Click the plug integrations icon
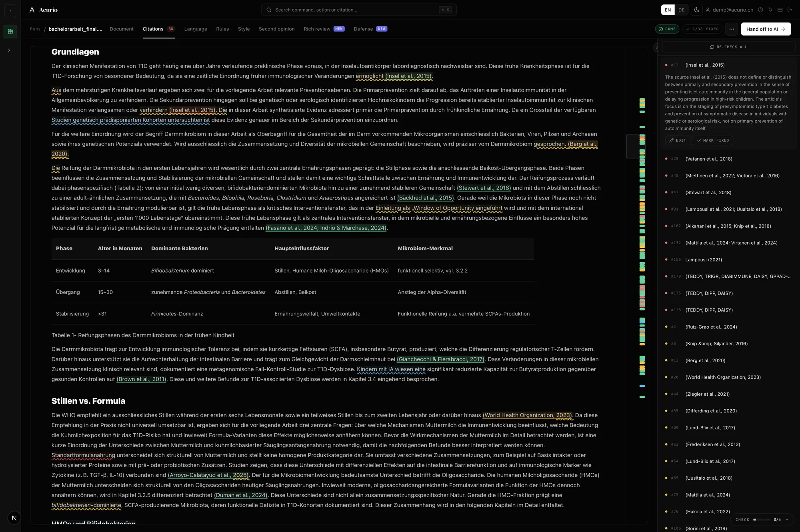Image resolution: width=800 pixels, height=532 pixels. tap(770, 10)
